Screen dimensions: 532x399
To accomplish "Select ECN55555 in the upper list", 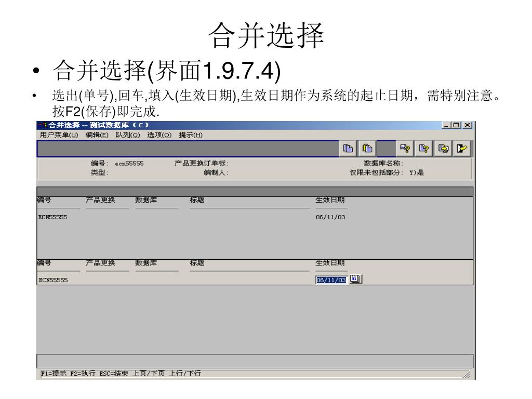I will (52, 217).
